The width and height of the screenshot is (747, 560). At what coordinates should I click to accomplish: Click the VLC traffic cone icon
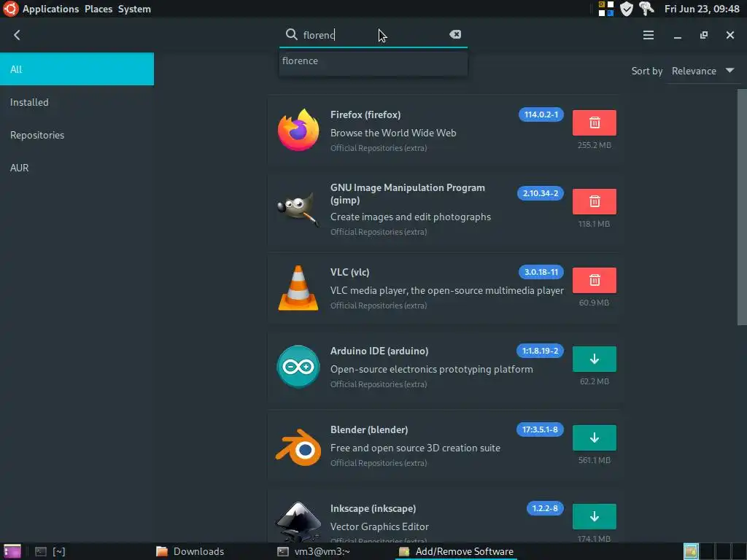tap(298, 287)
